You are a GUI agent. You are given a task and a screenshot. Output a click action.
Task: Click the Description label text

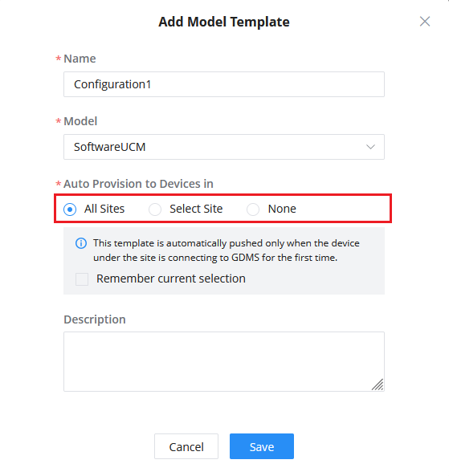click(95, 319)
